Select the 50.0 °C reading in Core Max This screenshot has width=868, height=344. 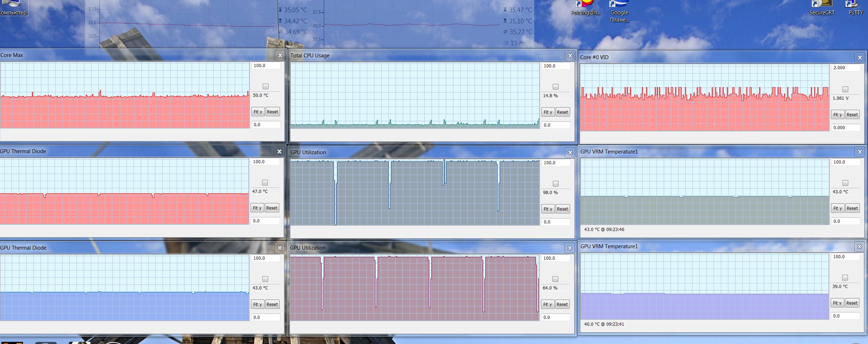pyautogui.click(x=266, y=95)
